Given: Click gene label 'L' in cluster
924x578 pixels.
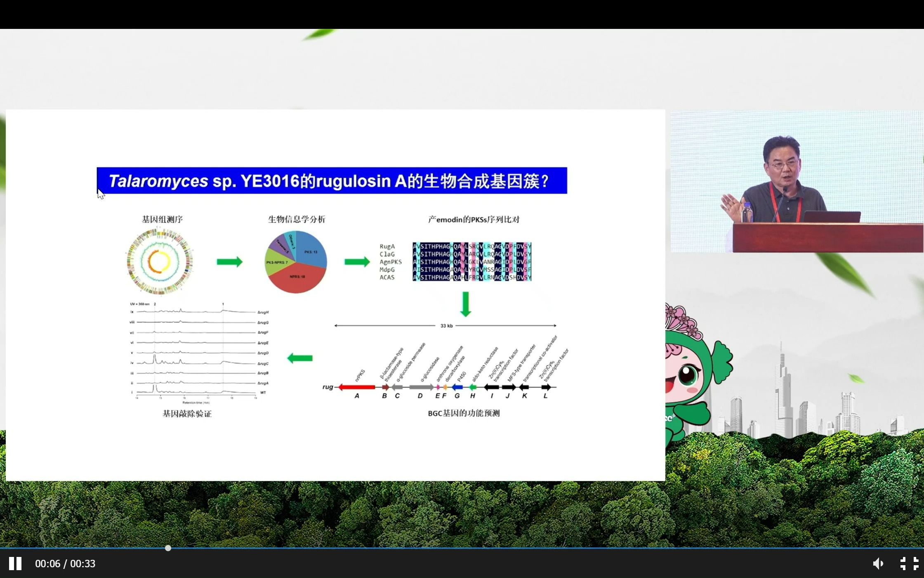Looking at the screenshot, I should coord(545,396).
